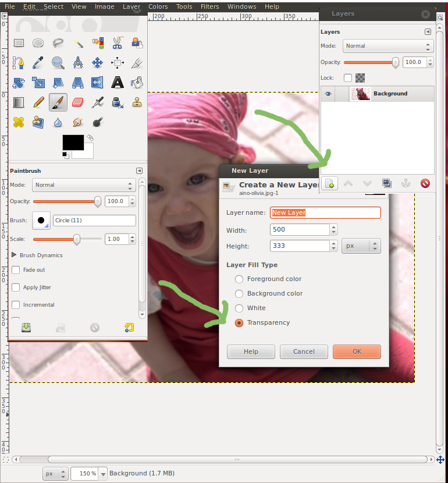448x483 pixels.
Task: Open the px unit dropdown in New Layer dialog
Action: pyautogui.click(x=361, y=246)
